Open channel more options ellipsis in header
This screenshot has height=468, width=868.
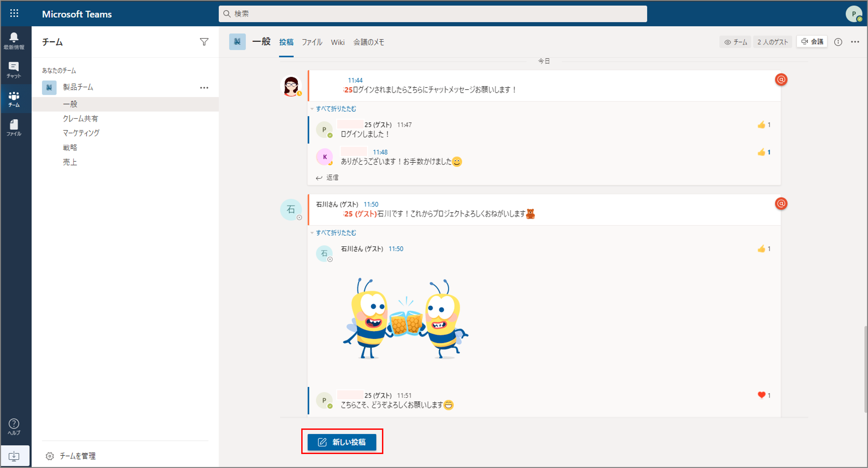click(855, 42)
